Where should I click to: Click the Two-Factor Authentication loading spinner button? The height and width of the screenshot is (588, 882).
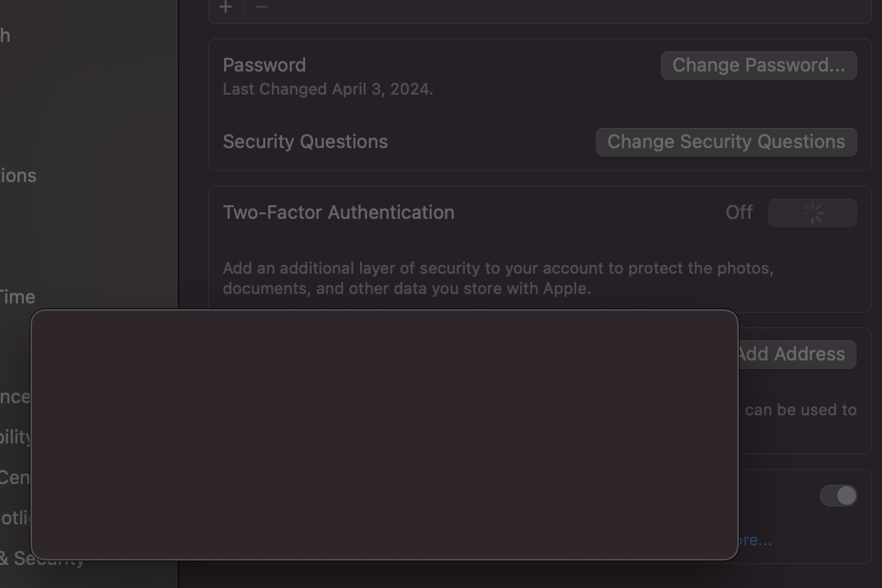(x=813, y=213)
